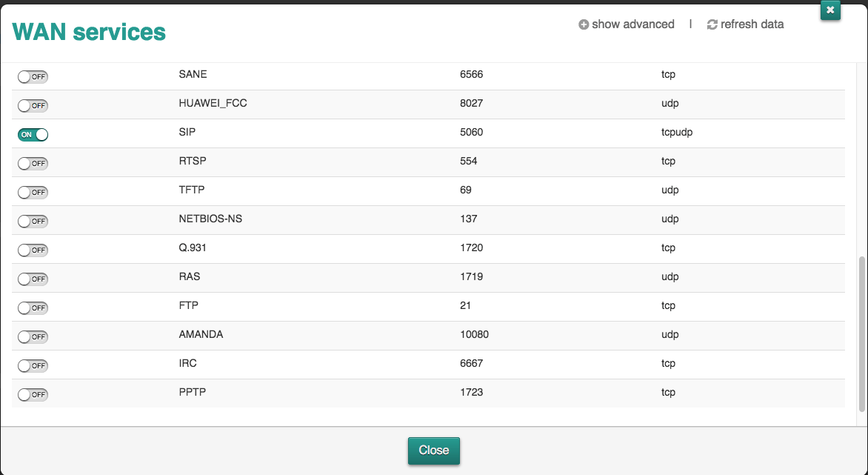This screenshot has width=868, height=475.
Task: Turn on the IRC toggle
Action: (x=33, y=365)
